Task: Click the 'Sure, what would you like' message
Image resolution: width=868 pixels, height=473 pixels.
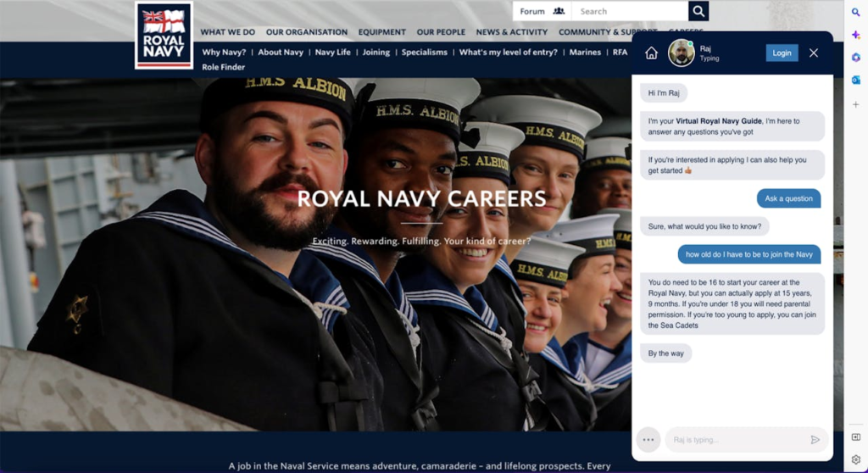Action: pos(704,226)
